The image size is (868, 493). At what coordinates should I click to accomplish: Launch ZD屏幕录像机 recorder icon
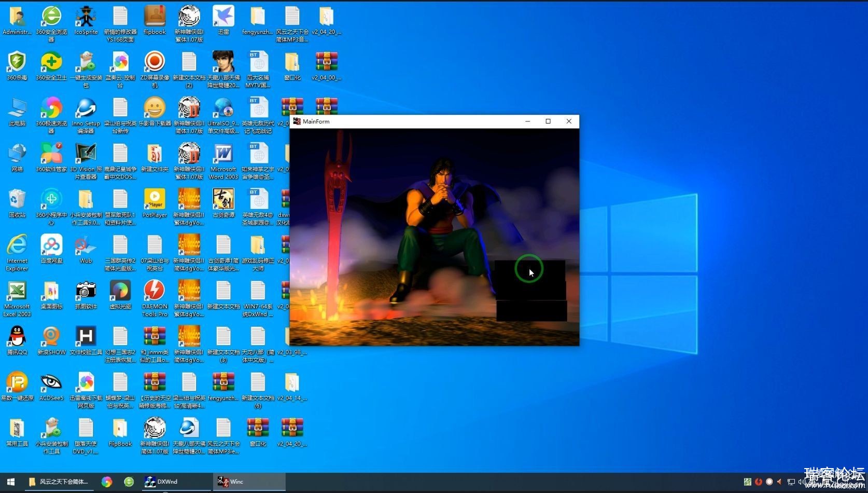pyautogui.click(x=155, y=70)
